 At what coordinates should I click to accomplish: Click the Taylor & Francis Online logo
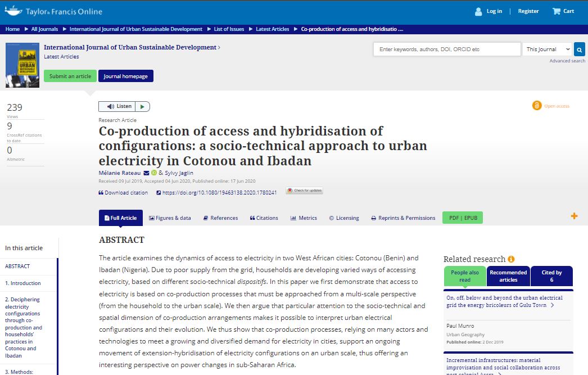(x=53, y=11)
